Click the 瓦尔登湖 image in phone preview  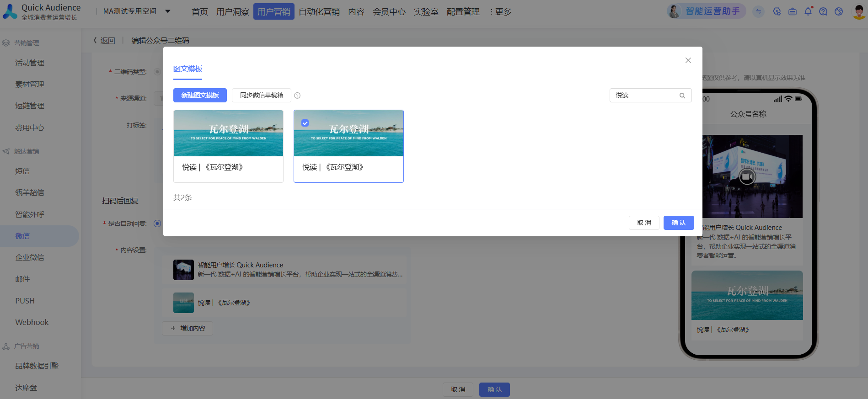click(747, 295)
